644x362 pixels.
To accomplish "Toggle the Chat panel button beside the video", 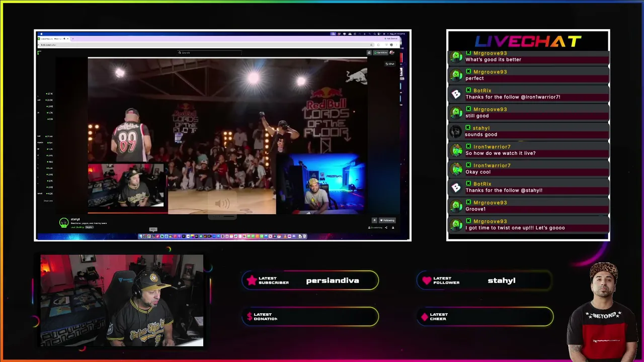I will pos(390,64).
